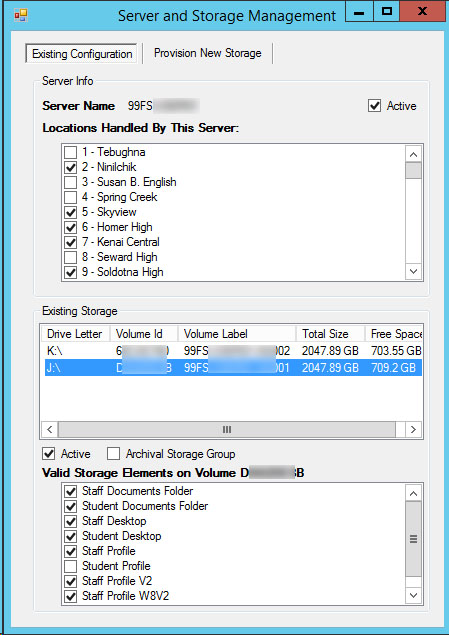Click left arrow of storage horizontal scrollbar

(50, 430)
